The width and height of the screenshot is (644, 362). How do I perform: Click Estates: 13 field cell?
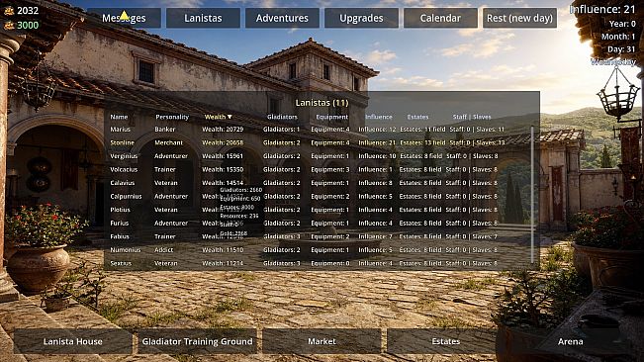click(422, 142)
